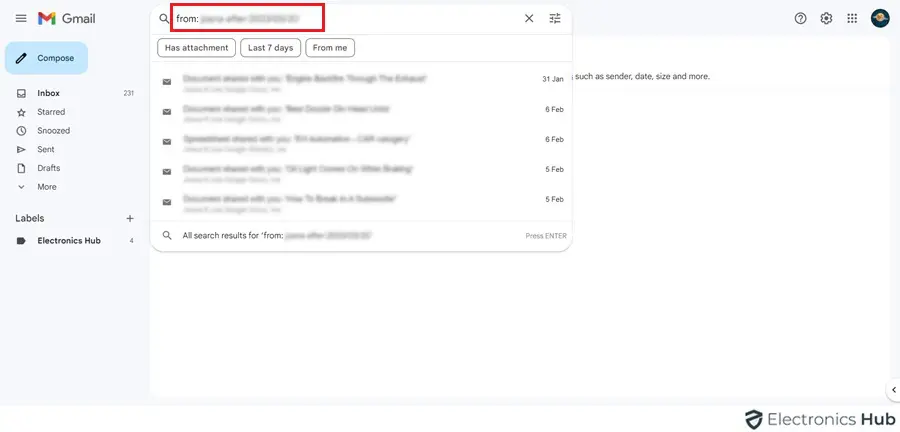Select All search results suggestion

(270, 236)
